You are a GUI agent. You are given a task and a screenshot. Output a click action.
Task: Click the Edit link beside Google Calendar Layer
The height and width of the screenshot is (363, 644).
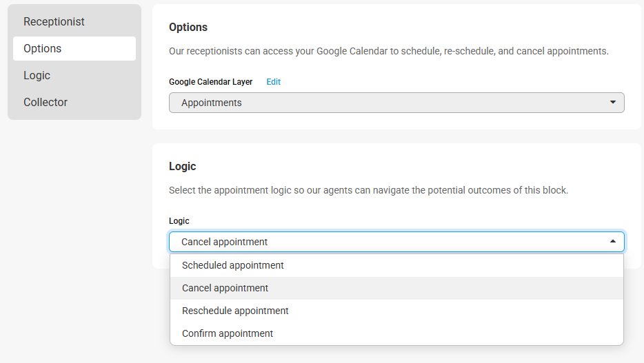pyautogui.click(x=274, y=82)
